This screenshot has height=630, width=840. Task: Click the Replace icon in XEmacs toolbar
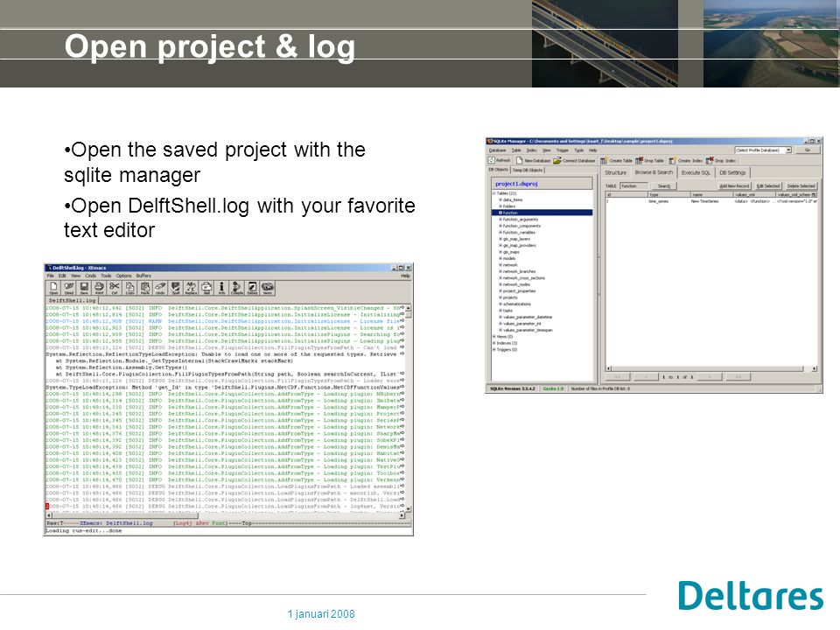[191, 288]
